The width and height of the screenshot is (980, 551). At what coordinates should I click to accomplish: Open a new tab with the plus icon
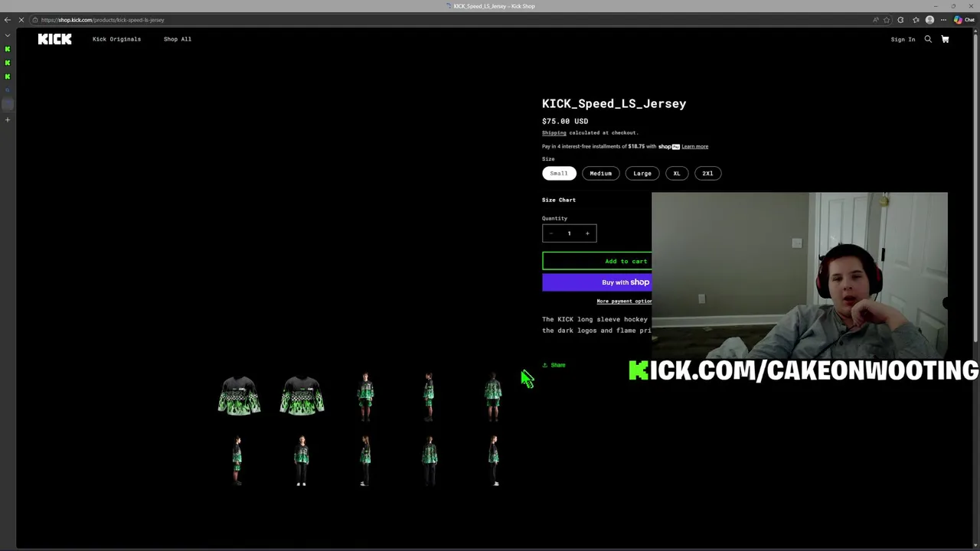click(8, 119)
